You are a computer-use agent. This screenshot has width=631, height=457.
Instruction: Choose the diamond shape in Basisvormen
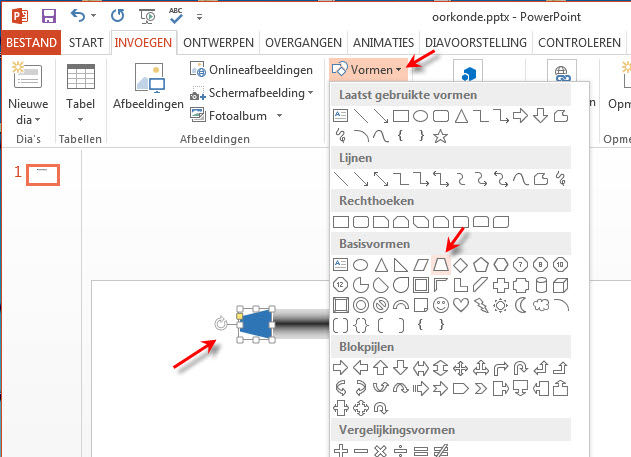(460, 265)
